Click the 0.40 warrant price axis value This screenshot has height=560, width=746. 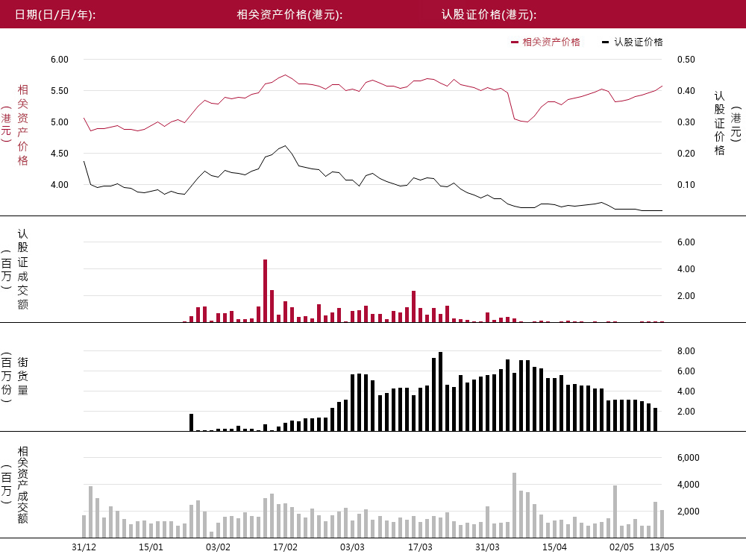686,91
